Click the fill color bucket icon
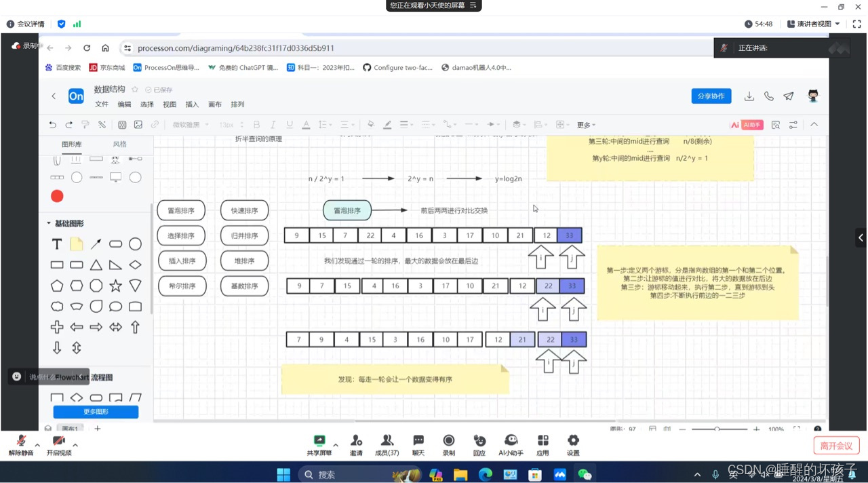This screenshot has width=868, height=483. click(x=370, y=125)
